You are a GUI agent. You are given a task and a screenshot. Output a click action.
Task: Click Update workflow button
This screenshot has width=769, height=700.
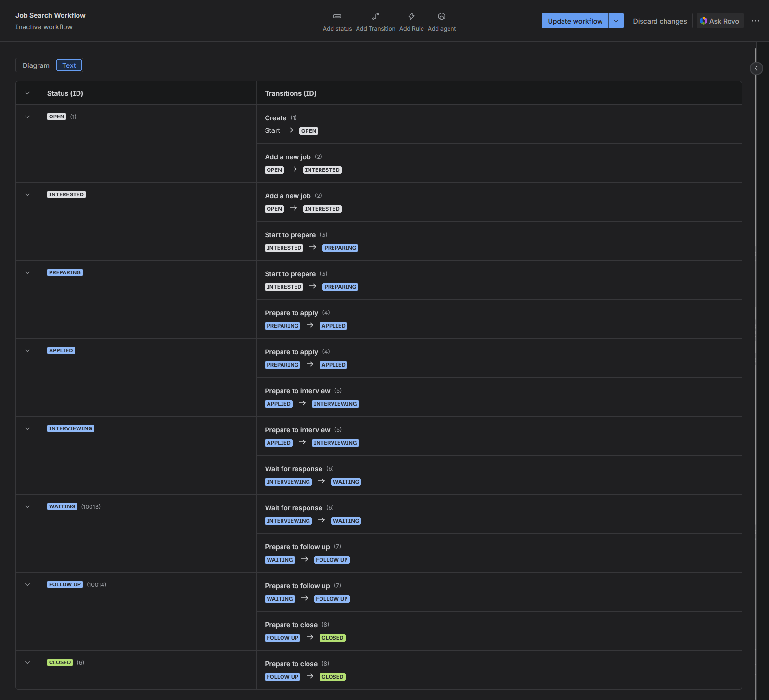[575, 21]
